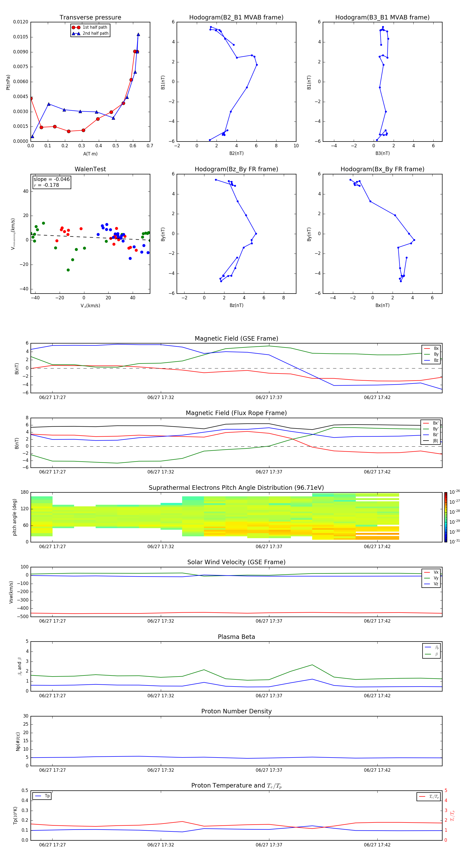Click the 'Magnetic Field (GSE Frame)' title
473x868 pixels.
(x=236, y=339)
